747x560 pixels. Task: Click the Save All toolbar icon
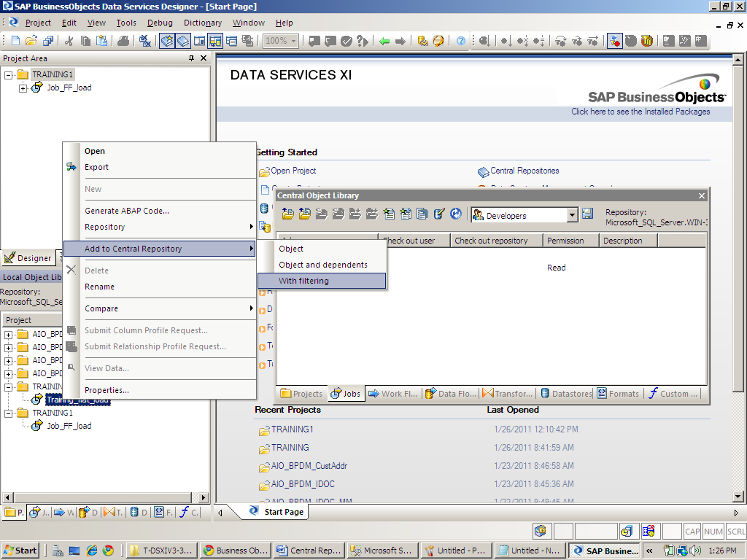(x=47, y=41)
